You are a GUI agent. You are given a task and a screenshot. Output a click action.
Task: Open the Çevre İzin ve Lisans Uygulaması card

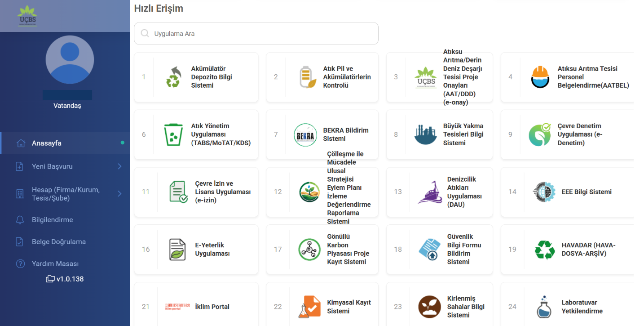[x=222, y=192]
